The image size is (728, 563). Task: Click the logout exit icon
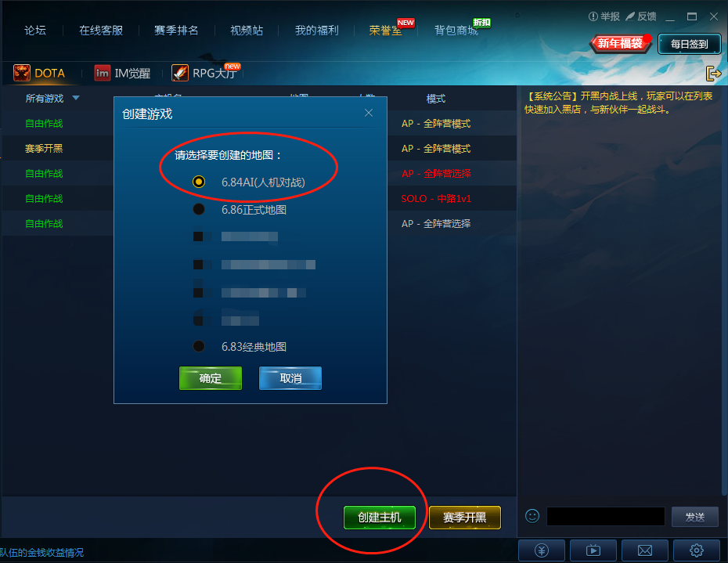[x=713, y=74]
